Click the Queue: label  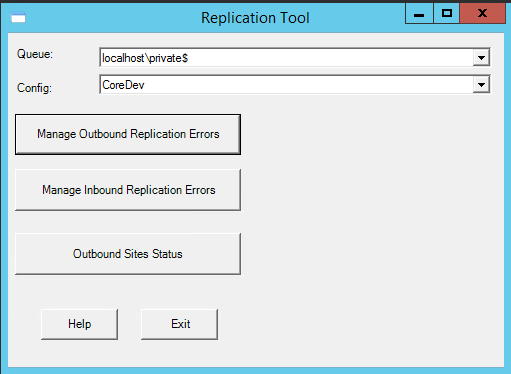pyautogui.click(x=35, y=54)
